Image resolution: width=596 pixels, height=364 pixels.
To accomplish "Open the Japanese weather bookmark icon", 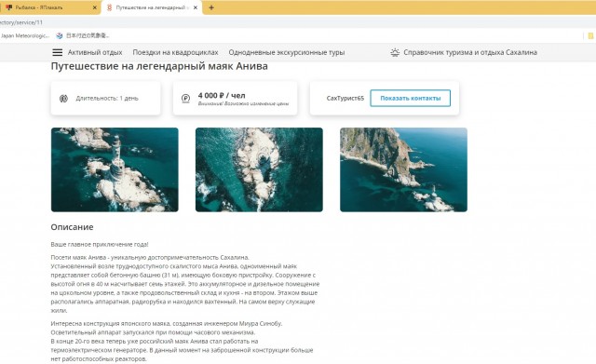I will tap(60, 35).
